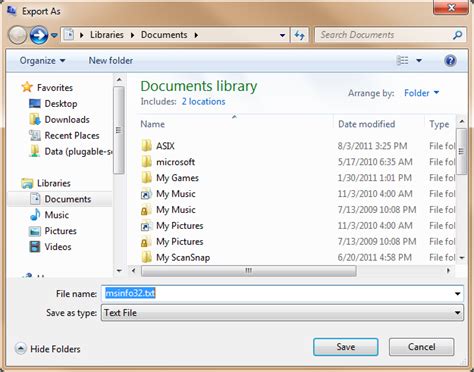Click the Save button
This screenshot has height=372, width=474.
[346, 347]
